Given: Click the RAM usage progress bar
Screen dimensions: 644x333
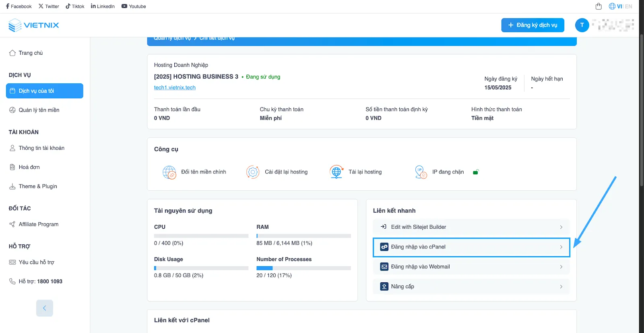Looking at the screenshot, I should (x=303, y=236).
